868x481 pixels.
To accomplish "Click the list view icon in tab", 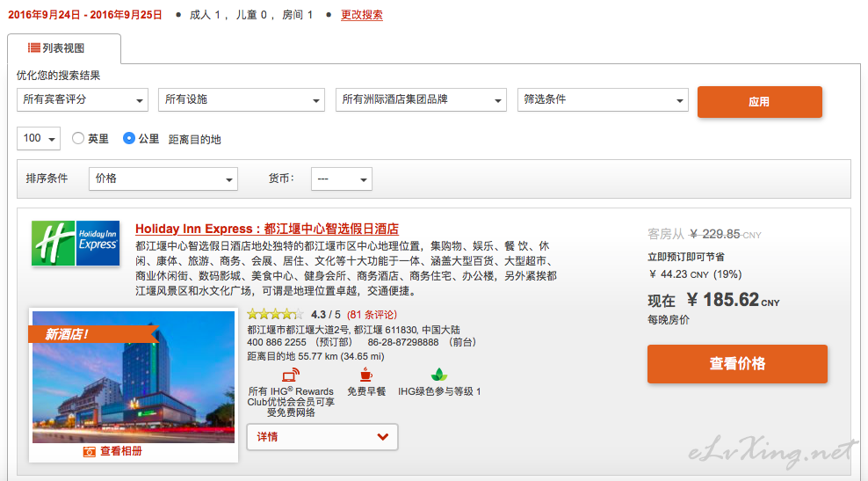I will pos(34,47).
